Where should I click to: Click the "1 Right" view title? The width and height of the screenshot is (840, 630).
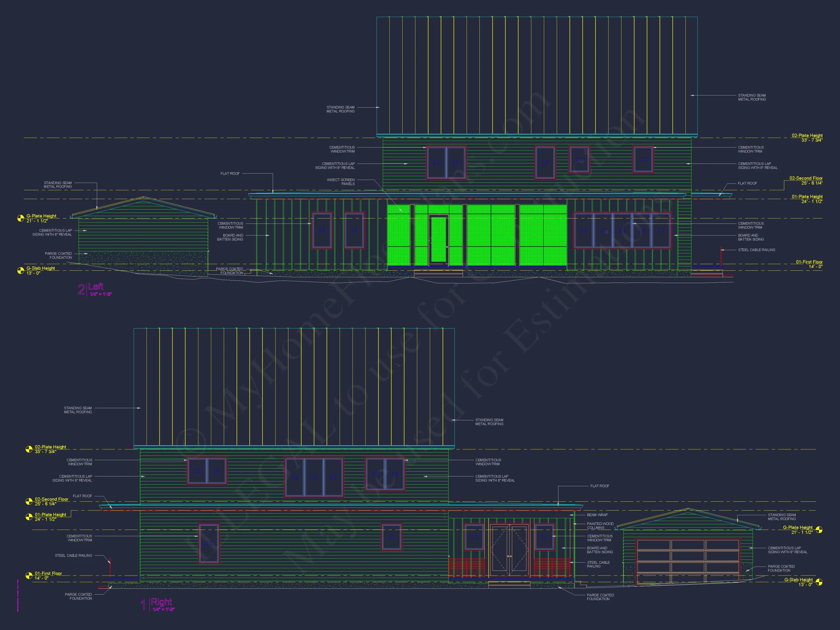pyautogui.click(x=157, y=604)
